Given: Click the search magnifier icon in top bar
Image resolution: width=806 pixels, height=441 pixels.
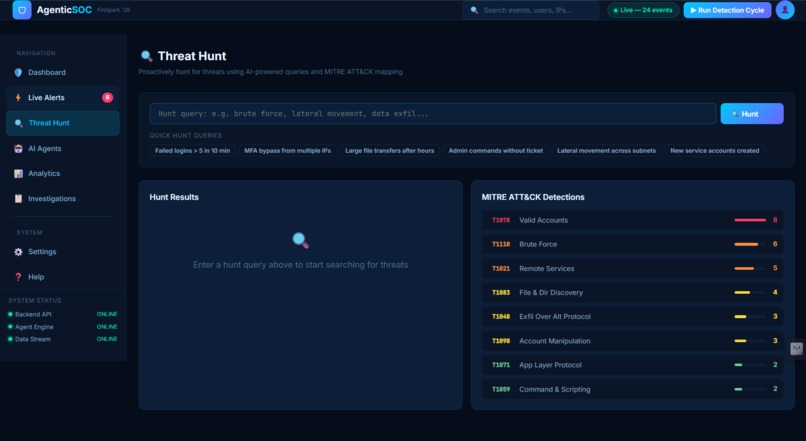Looking at the screenshot, I should pos(474,10).
